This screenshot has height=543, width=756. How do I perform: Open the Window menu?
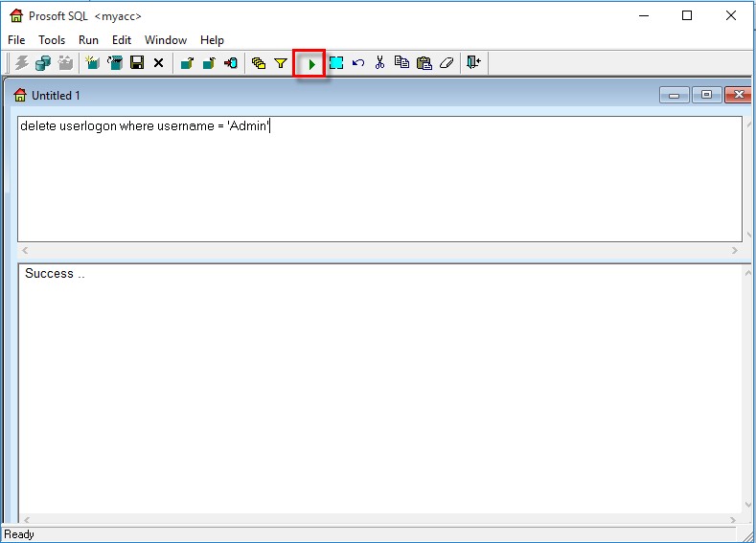[x=166, y=40]
